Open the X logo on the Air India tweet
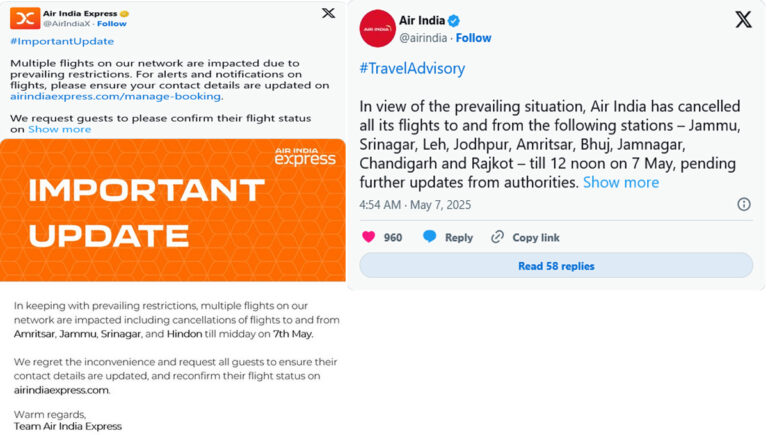768x435 pixels. (743, 20)
